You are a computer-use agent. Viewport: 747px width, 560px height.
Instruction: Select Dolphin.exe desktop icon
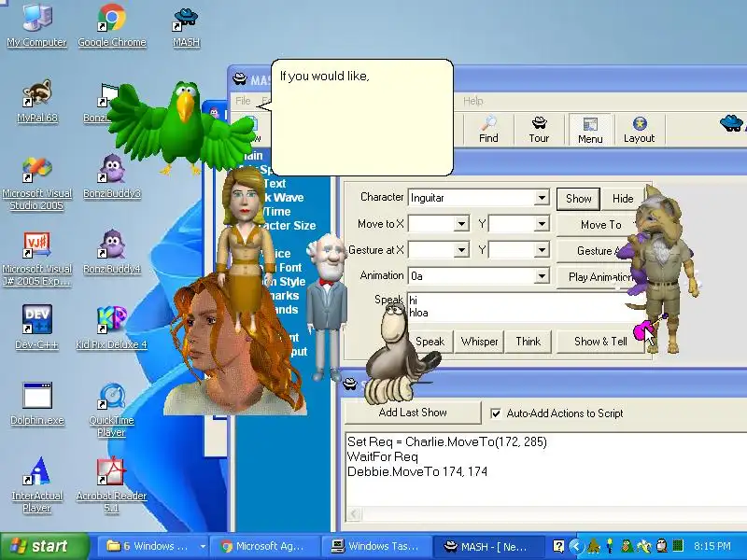(36, 404)
